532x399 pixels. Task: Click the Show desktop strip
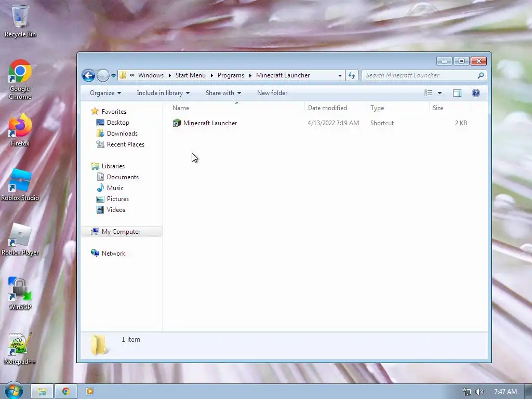click(528, 392)
